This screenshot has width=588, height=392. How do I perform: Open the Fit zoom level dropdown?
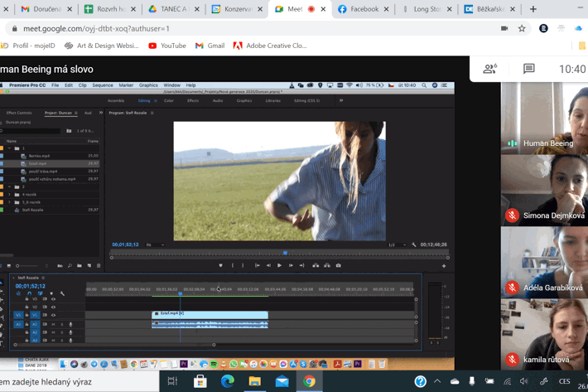tap(155, 245)
